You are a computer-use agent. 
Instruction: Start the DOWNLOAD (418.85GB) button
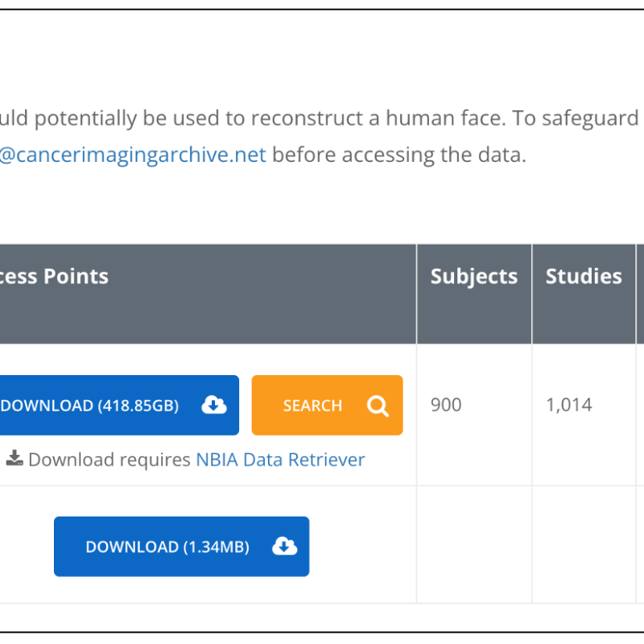[118, 405]
